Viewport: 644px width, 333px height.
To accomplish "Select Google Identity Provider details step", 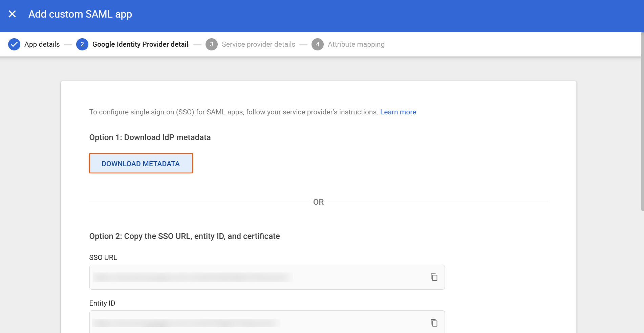I will tap(141, 44).
